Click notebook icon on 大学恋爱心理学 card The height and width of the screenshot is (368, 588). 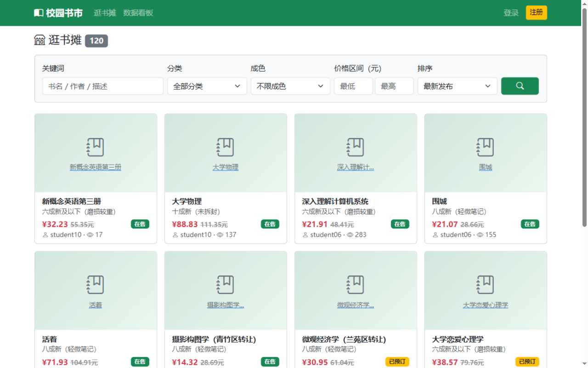[x=486, y=285]
